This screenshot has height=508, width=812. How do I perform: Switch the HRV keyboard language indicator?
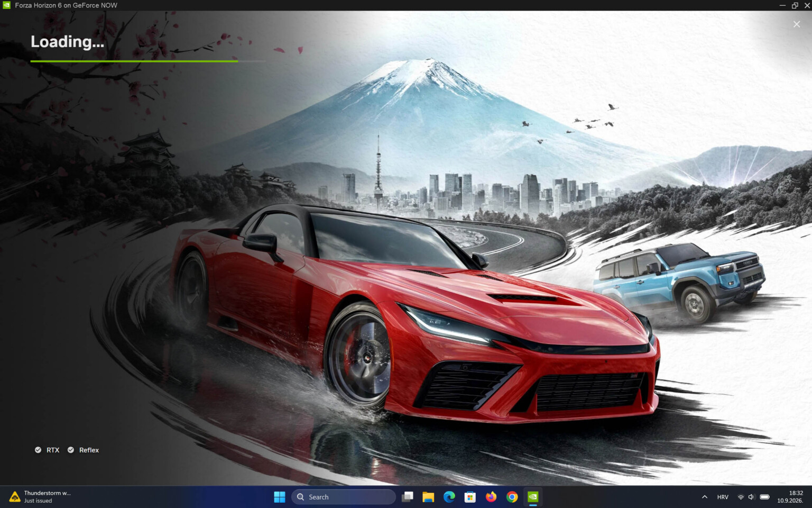723,497
